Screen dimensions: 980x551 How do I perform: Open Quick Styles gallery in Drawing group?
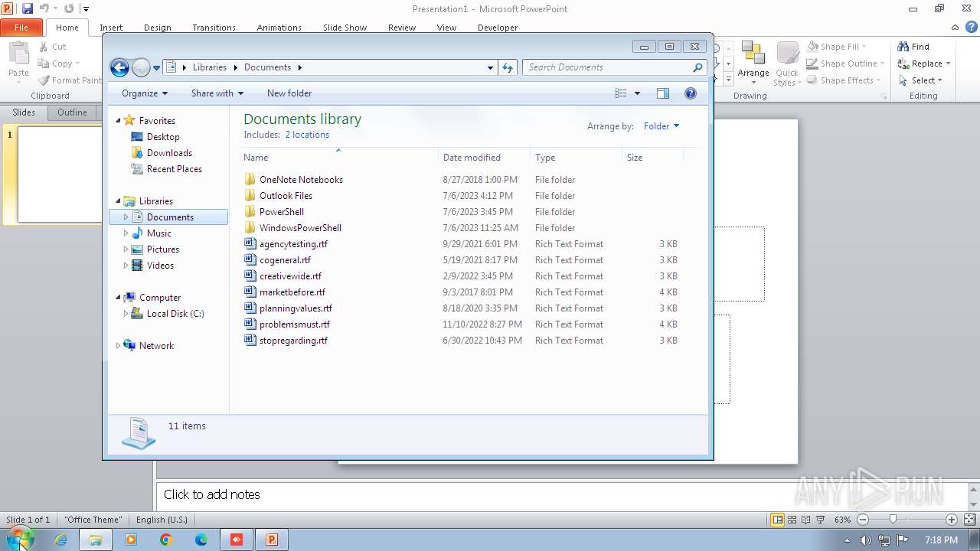[x=786, y=63]
